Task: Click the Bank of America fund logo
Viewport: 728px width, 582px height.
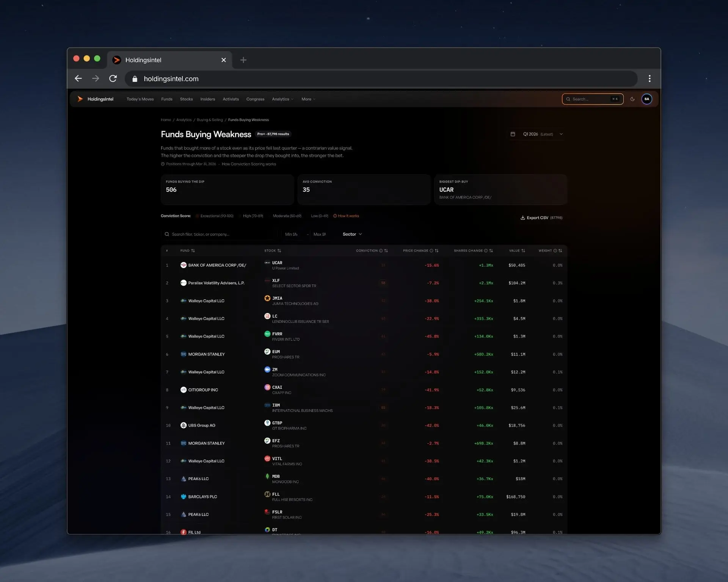Action: pyautogui.click(x=184, y=265)
